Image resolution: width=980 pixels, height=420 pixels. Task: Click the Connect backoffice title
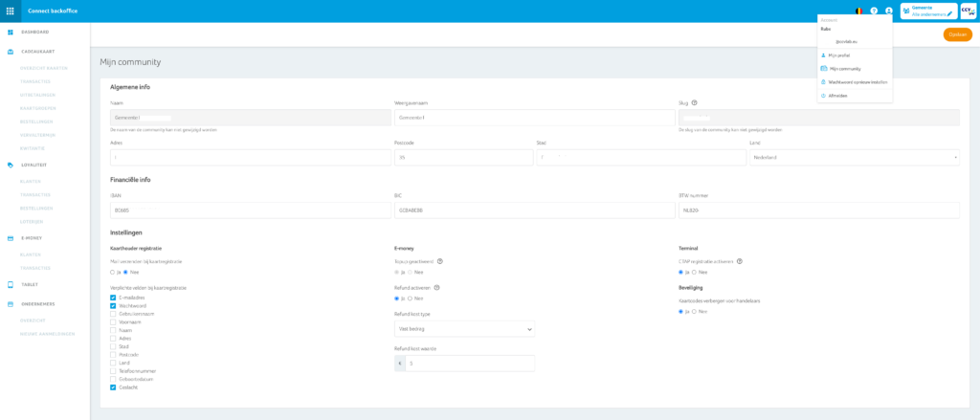click(53, 11)
